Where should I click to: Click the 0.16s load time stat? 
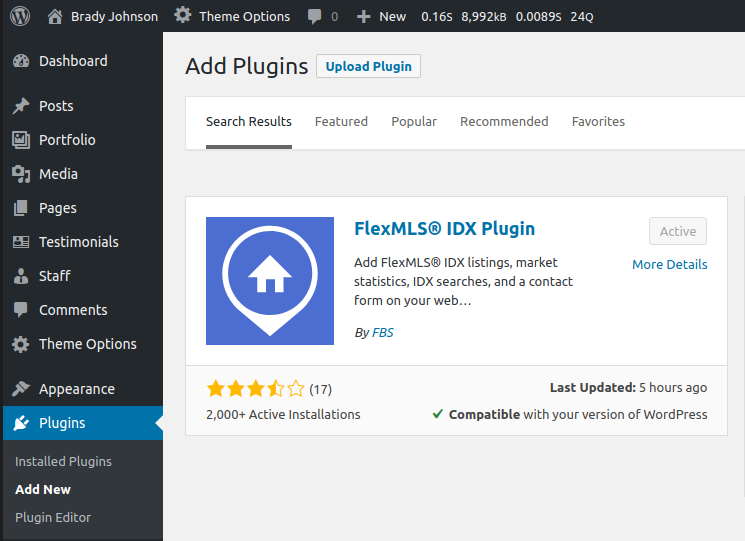point(437,17)
